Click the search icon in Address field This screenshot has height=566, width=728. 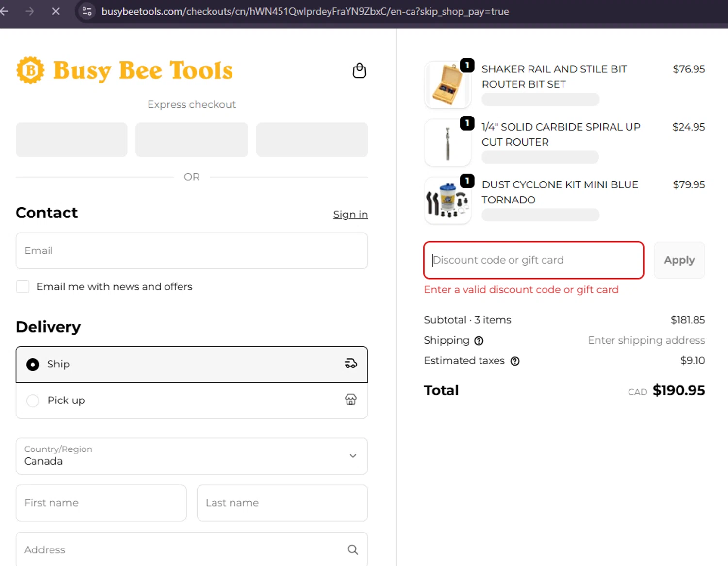pos(353,549)
